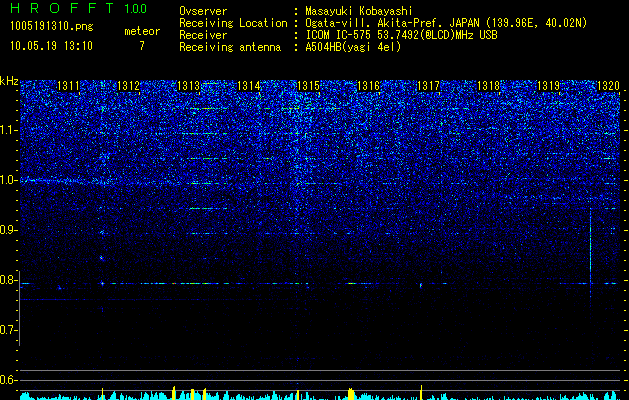Image resolution: width=629 pixels, height=400 pixels.
Task: Click the 1319 time axis label
Action: (x=548, y=86)
